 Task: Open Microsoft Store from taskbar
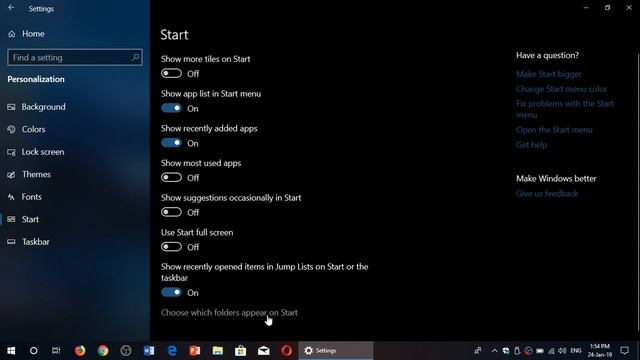pyautogui.click(x=240, y=351)
